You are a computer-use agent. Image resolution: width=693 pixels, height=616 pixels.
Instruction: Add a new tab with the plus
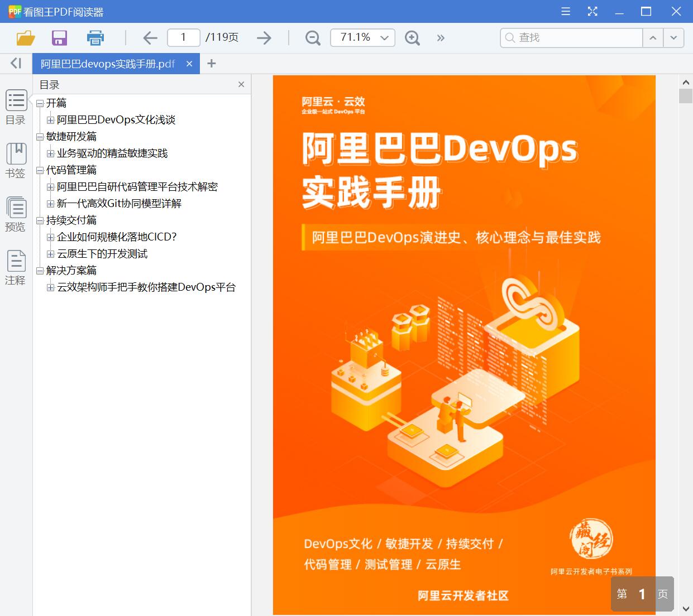tap(211, 63)
